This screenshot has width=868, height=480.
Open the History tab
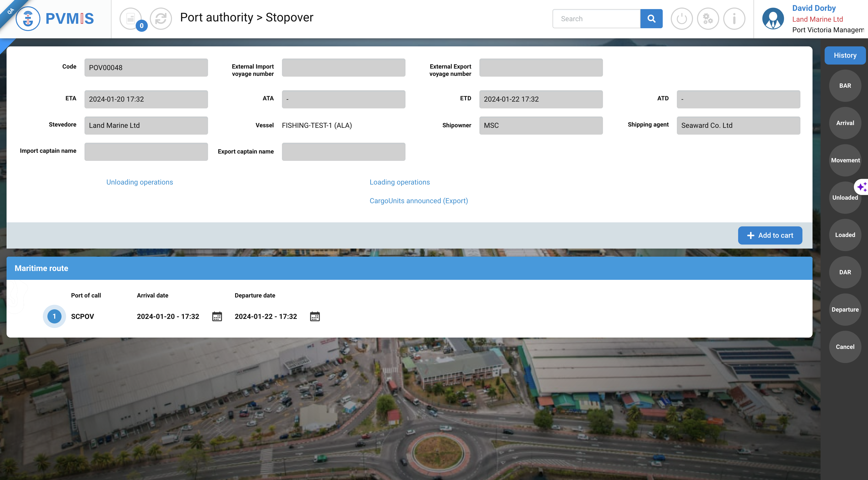(845, 55)
